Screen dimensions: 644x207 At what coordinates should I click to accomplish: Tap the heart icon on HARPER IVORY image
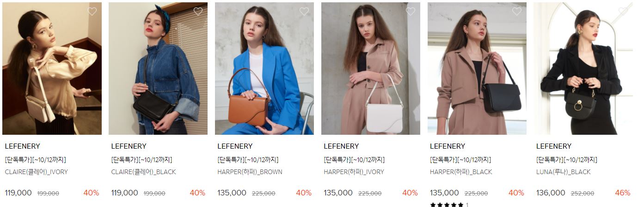click(x=411, y=12)
